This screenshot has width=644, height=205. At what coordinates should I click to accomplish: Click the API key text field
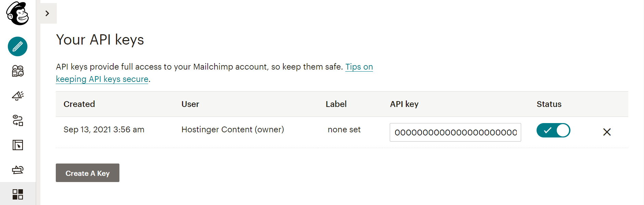point(455,132)
